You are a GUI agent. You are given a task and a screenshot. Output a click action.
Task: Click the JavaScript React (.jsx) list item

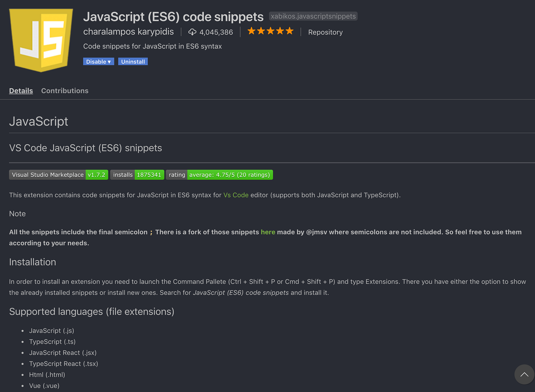point(63,353)
